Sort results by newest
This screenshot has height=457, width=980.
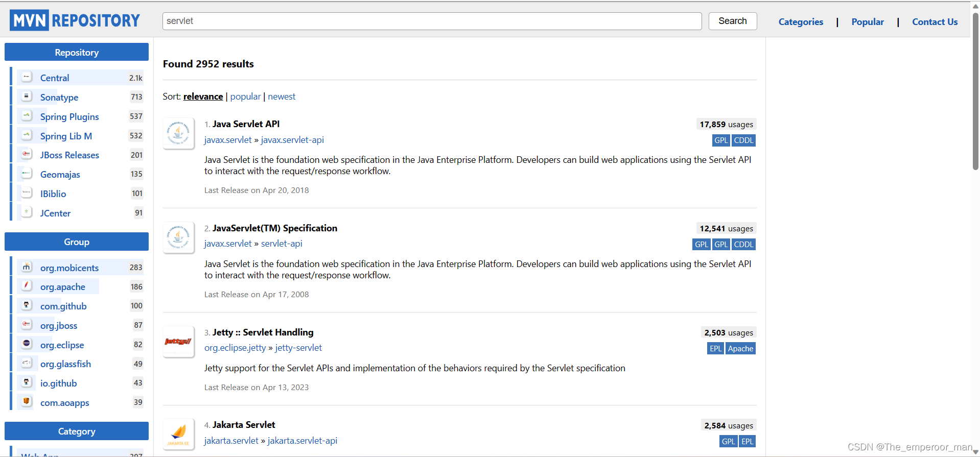click(282, 97)
